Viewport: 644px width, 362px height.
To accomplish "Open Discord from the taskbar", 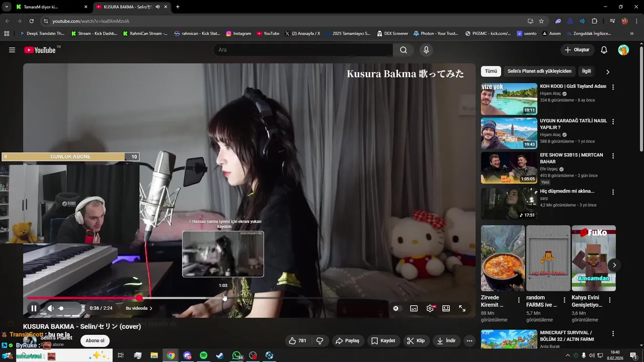I will pos(187,355).
